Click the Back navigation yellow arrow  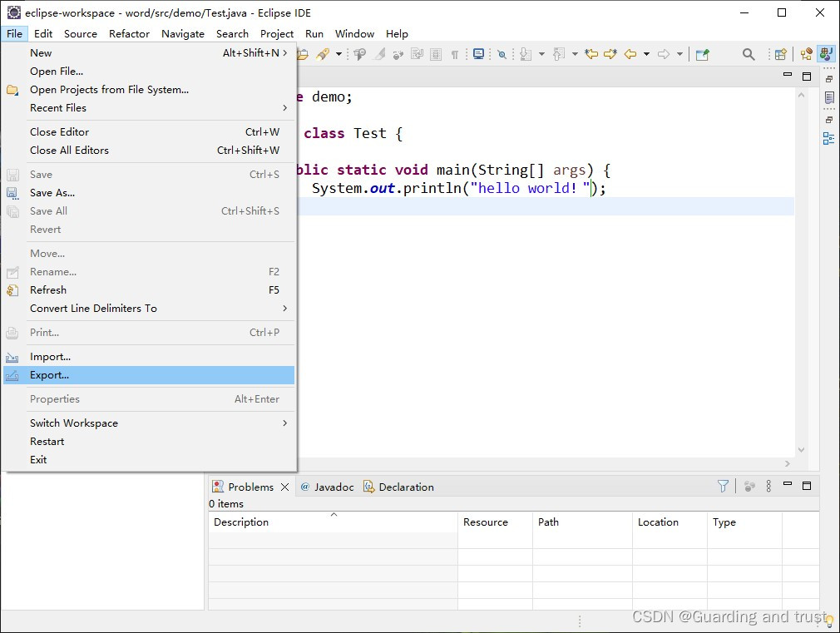click(x=630, y=54)
